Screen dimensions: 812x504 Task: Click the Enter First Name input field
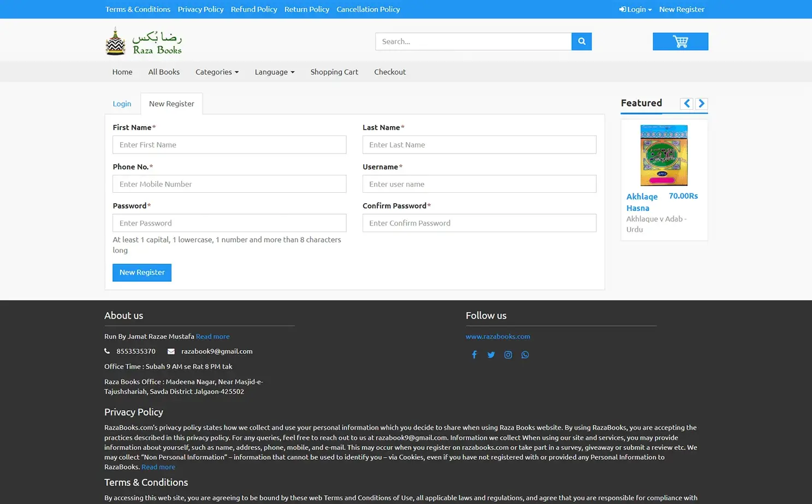229,144
